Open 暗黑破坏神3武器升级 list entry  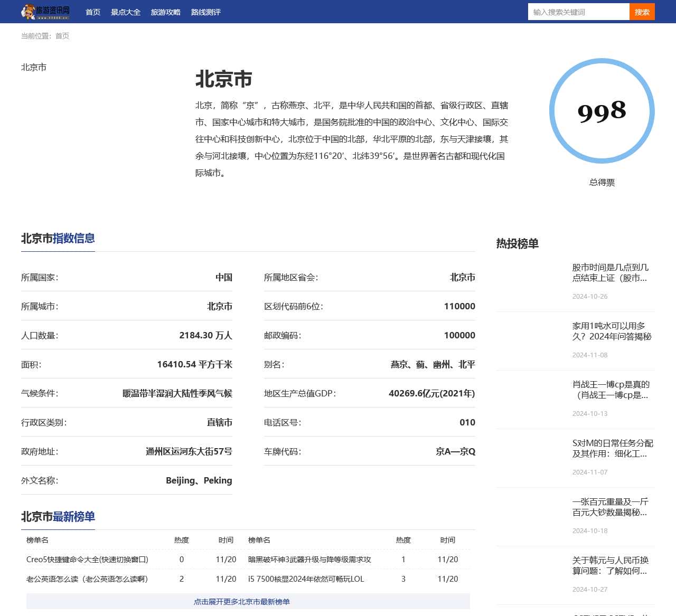[309, 560]
